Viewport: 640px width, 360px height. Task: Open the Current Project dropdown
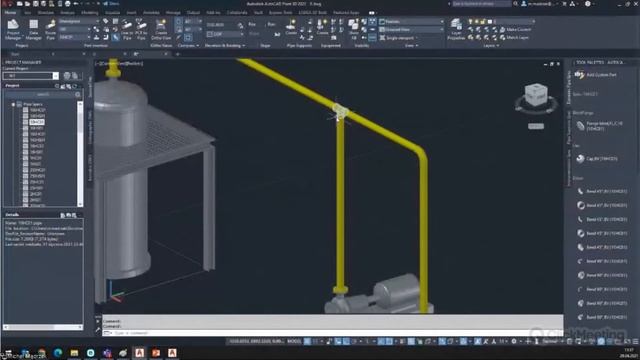31,76
